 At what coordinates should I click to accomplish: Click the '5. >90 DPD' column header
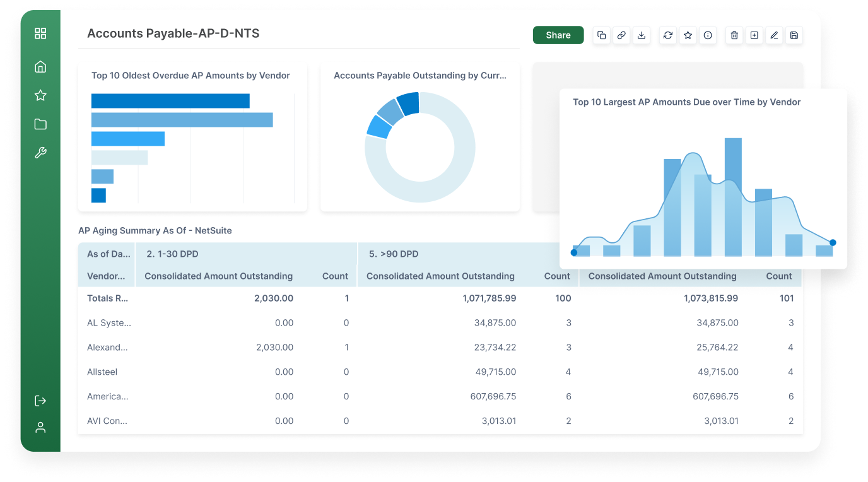394,254
